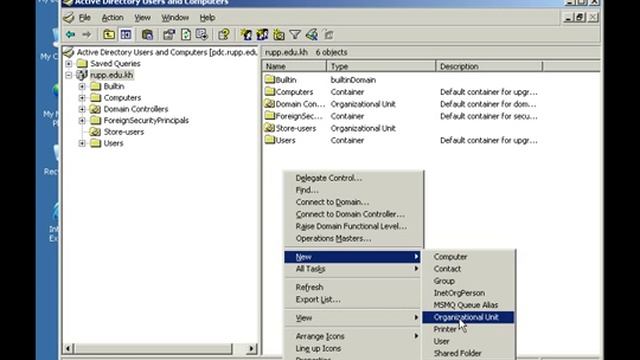
Task: Open the File menu
Action: point(84,18)
